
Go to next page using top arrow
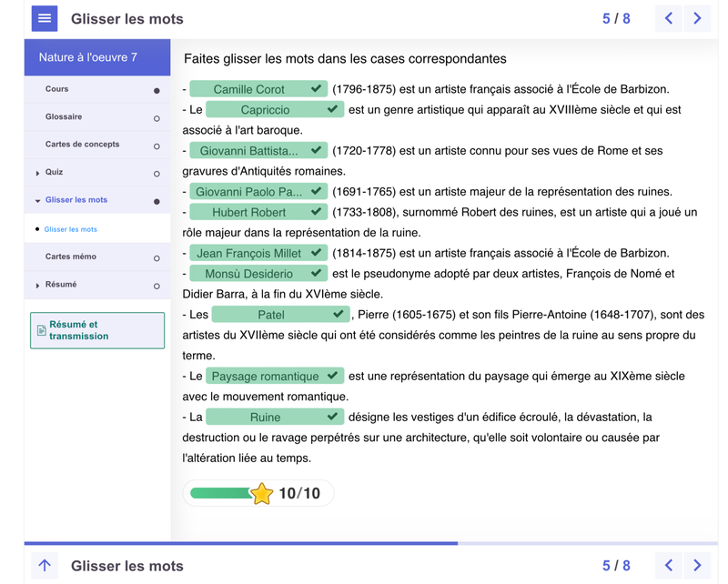tap(697, 18)
